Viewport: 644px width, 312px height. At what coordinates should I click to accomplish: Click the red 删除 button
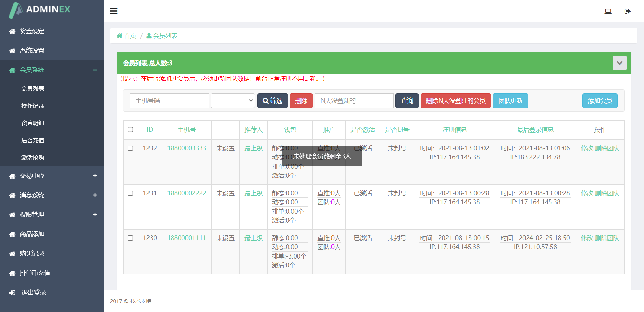[301, 100]
